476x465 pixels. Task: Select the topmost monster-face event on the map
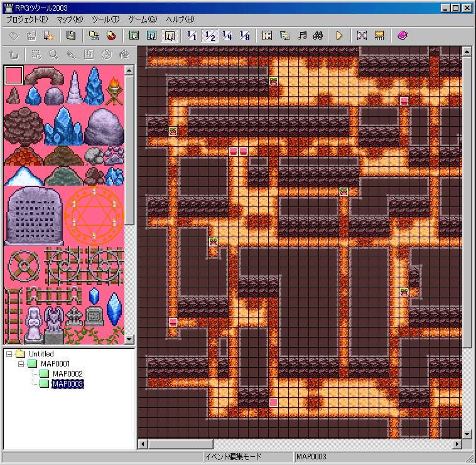point(273,81)
